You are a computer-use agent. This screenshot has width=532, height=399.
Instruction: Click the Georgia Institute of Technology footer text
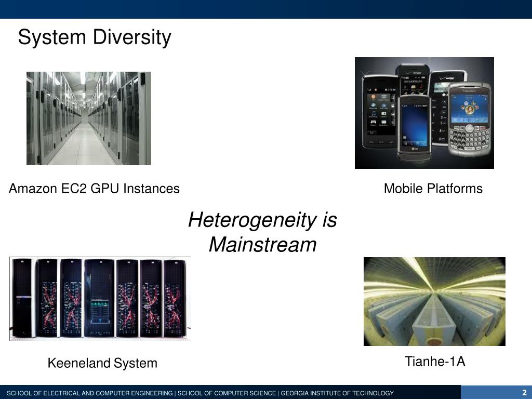337,393
